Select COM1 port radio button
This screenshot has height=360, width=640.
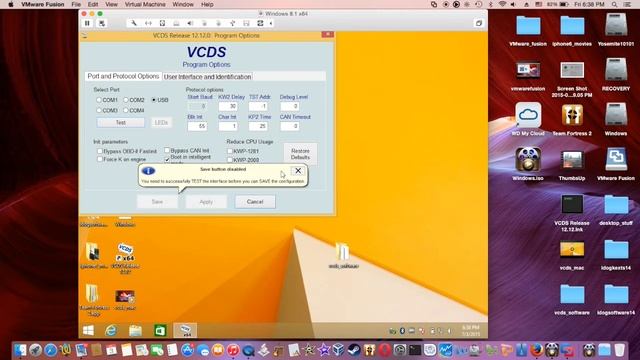(x=99, y=100)
